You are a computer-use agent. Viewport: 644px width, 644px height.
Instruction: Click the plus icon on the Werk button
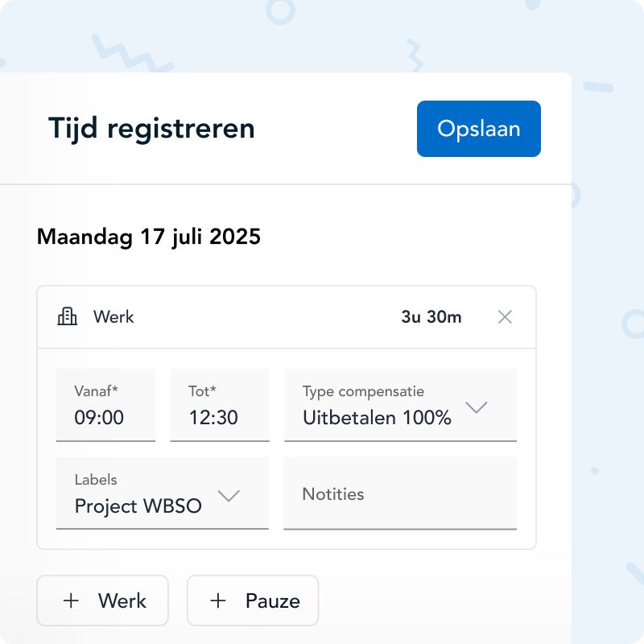pos(72,601)
